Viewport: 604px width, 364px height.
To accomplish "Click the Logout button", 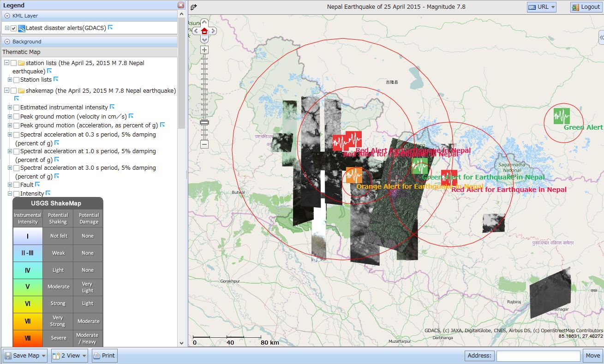I will point(586,7).
